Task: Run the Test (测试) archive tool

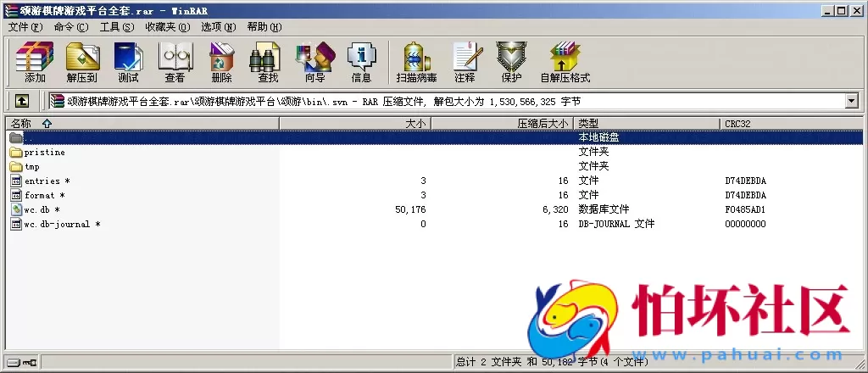Action: 128,57
